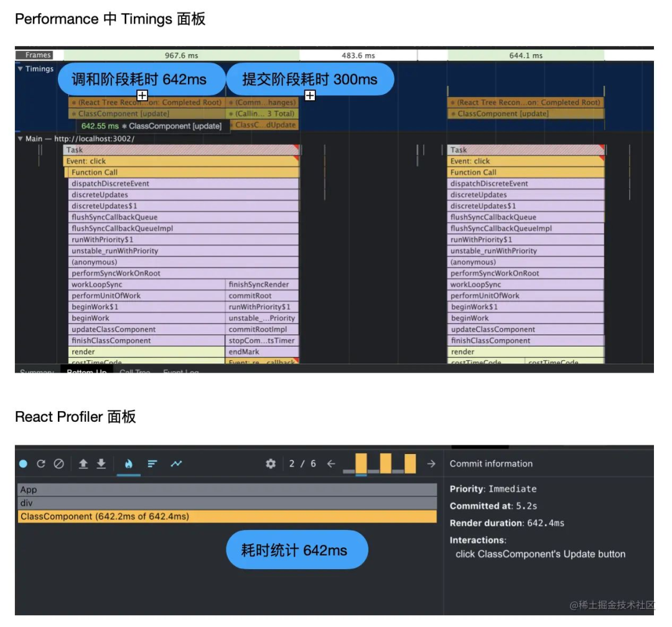This screenshot has height=627, width=672.
Task: Go to next commit arrow
Action: point(431,463)
